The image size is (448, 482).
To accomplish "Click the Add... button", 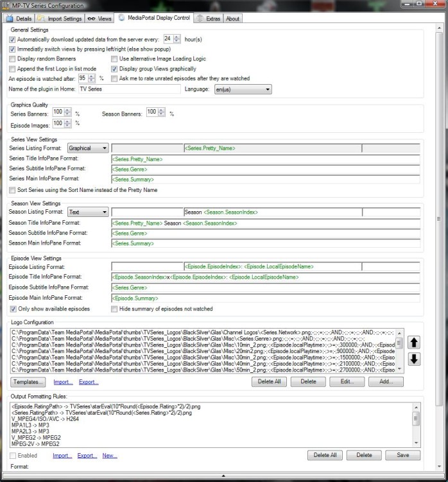I will point(386,381).
